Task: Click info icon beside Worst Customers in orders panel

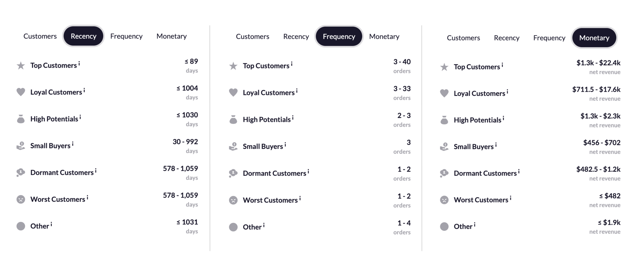Action: tap(300, 198)
